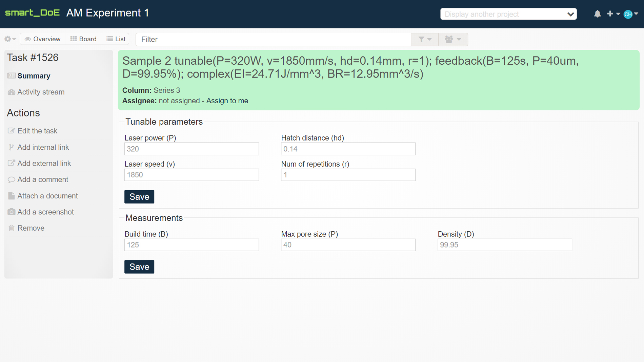Click the Task #1526 heading
The width and height of the screenshot is (644, 362).
[x=33, y=58]
